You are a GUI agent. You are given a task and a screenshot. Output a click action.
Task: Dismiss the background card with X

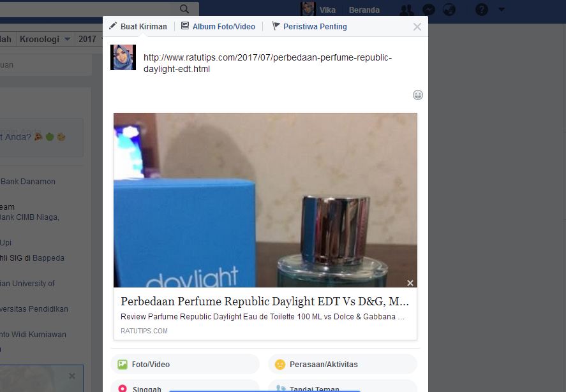(x=72, y=376)
